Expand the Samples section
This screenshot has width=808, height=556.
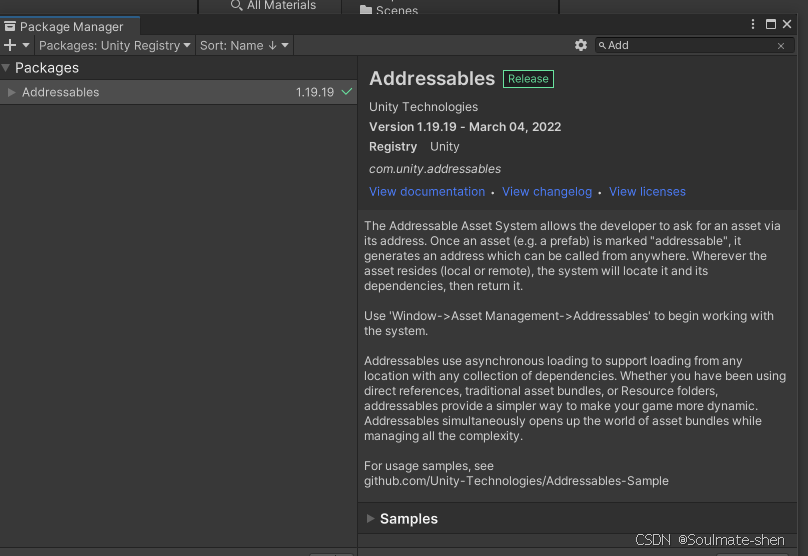371,518
